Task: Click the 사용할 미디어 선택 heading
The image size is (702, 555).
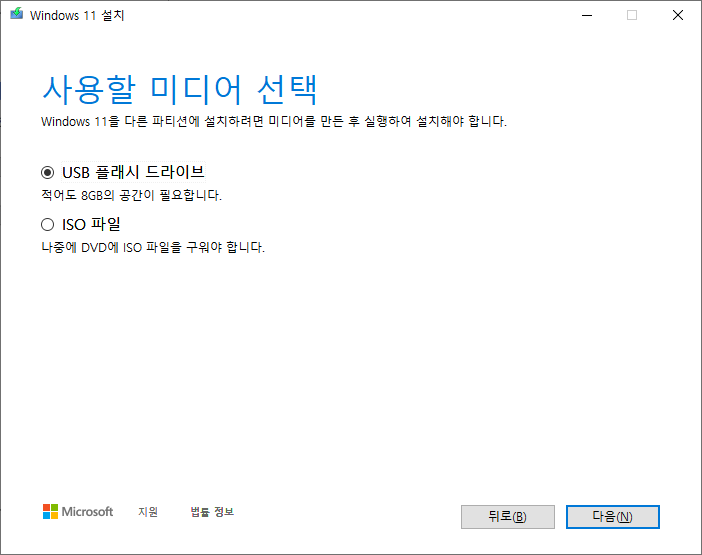Action: coord(180,90)
